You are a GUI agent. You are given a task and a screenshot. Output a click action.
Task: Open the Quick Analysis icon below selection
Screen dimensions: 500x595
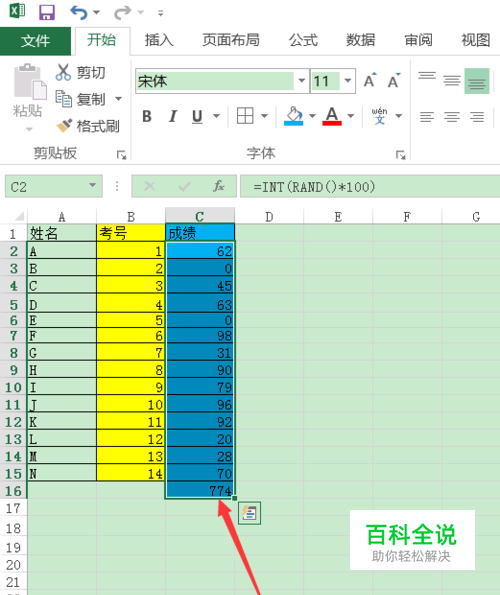(249, 513)
